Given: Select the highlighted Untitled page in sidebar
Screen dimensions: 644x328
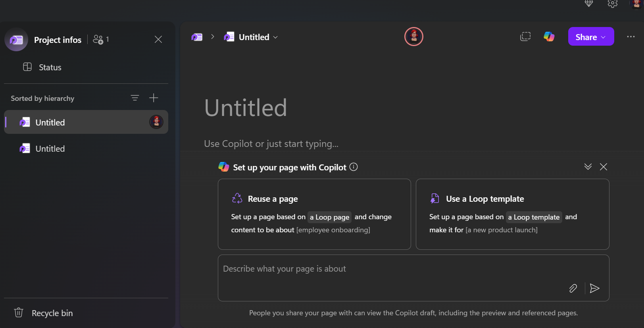Looking at the screenshot, I should 86,122.
